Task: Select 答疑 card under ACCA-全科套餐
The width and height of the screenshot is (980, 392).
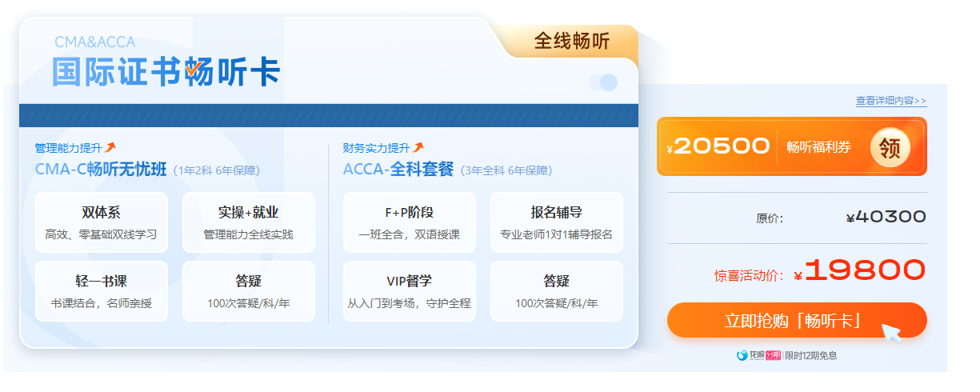Action: pyautogui.click(x=557, y=291)
